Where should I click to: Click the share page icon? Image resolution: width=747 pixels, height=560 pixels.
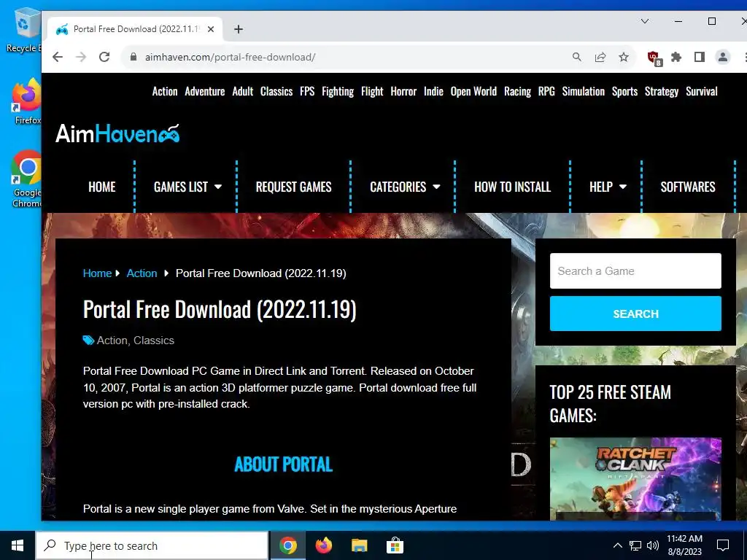[600, 57]
